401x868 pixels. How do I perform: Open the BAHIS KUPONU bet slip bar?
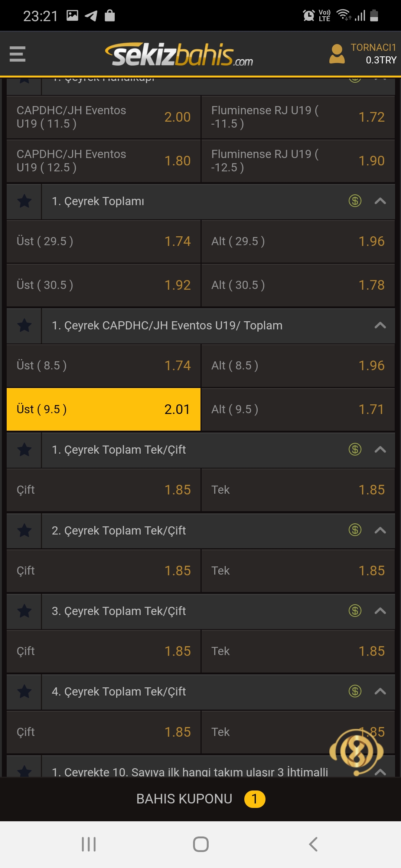tap(200, 799)
